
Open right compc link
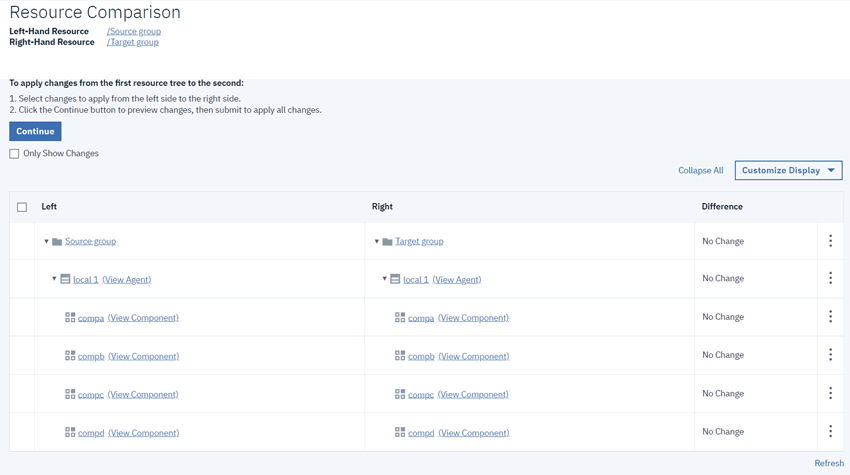click(421, 395)
